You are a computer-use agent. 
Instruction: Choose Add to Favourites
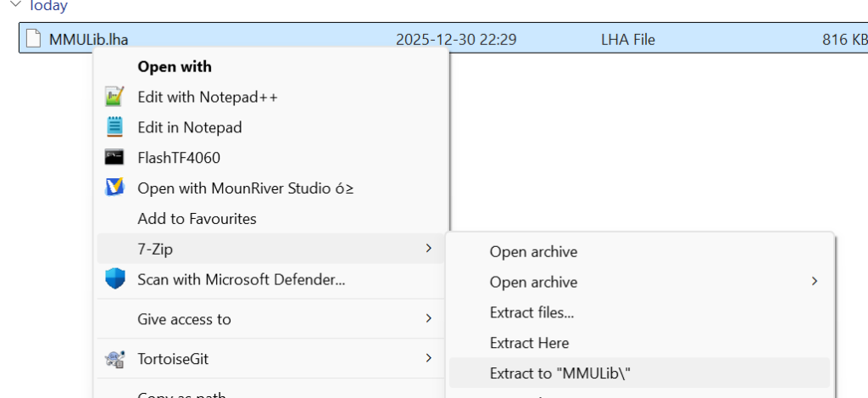tap(197, 218)
